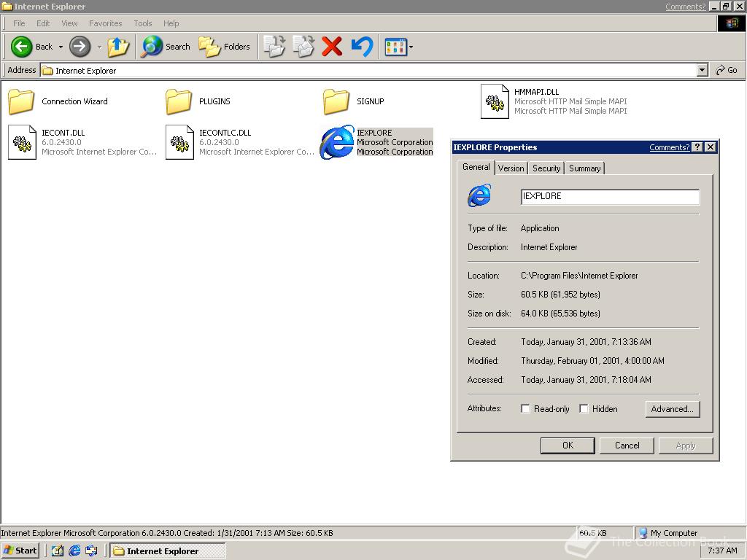Select the IECONTLC.DLL file icon
The width and height of the screenshot is (747, 560).
pos(179,142)
